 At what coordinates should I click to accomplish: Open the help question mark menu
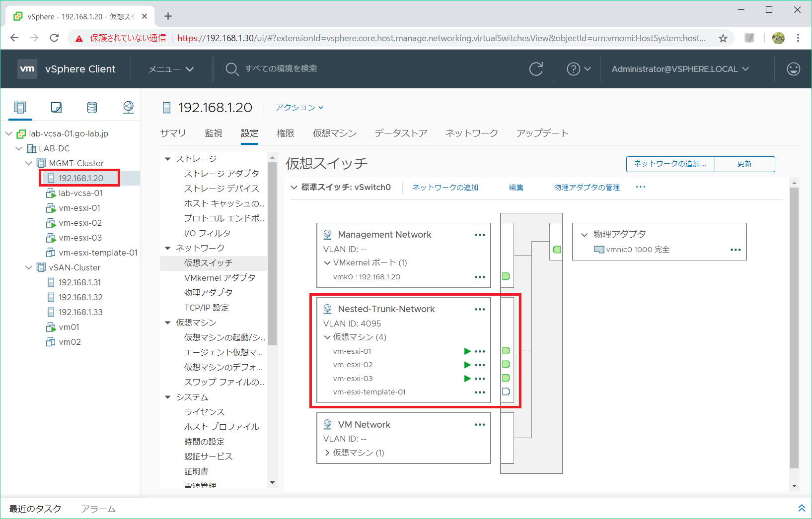579,69
